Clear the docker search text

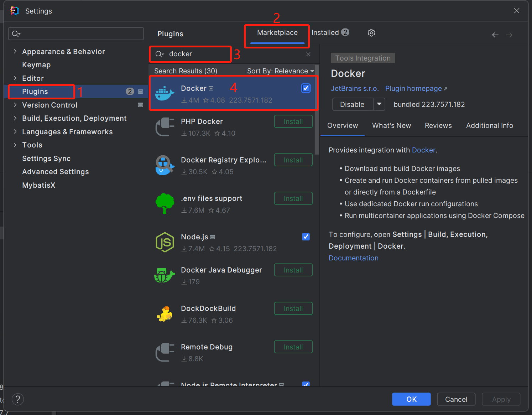(x=308, y=54)
